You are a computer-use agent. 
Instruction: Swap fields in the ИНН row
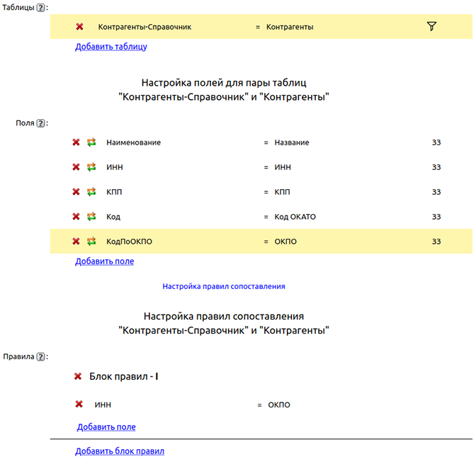tap(91, 167)
